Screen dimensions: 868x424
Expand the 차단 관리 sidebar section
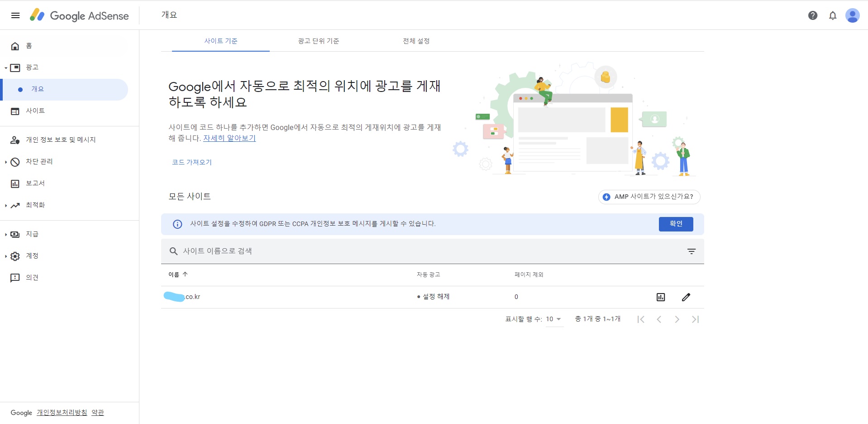pos(6,162)
